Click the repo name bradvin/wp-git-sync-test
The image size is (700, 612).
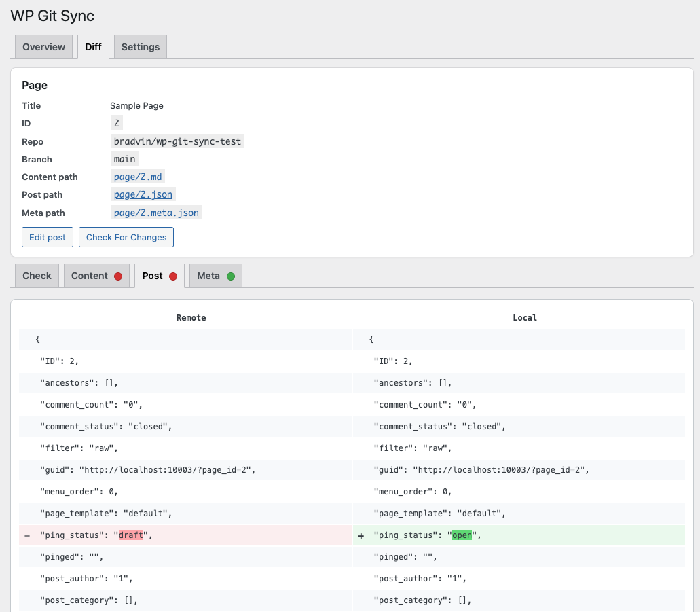tap(177, 141)
